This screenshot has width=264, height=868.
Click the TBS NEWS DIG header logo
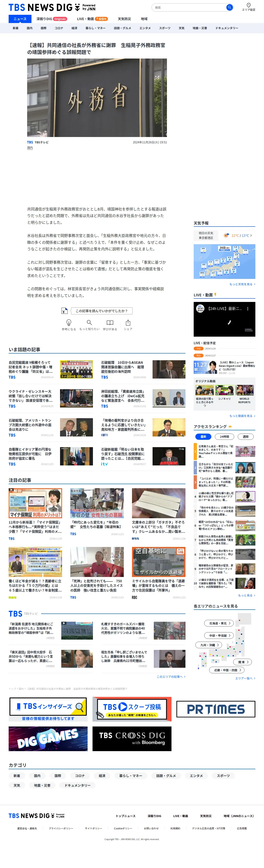pos(52,7)
